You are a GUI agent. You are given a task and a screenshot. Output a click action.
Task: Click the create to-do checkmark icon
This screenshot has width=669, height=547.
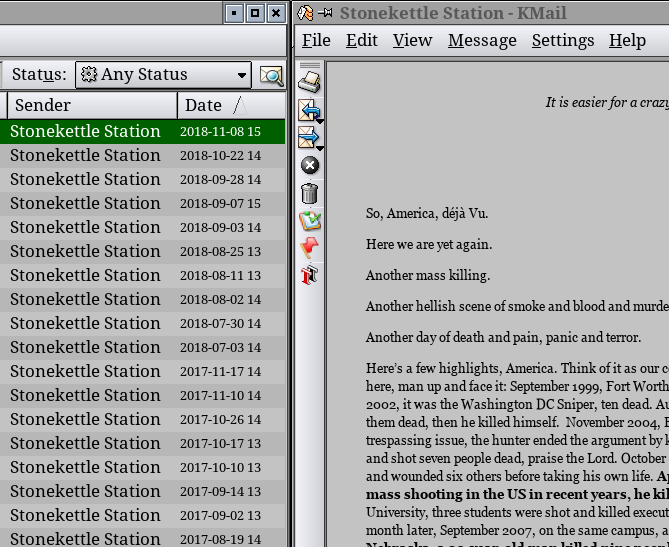[310, 221]
